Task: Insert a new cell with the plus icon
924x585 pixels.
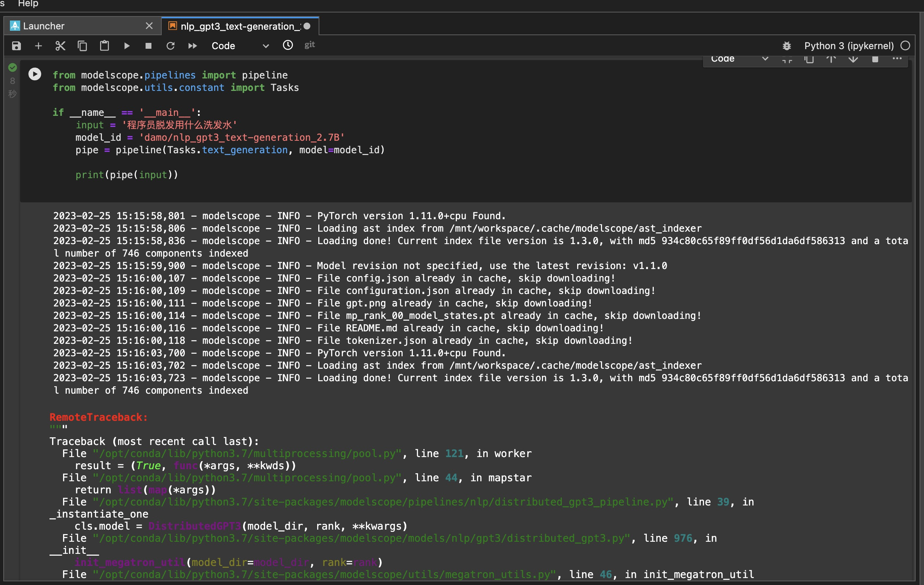Action: [38, 46]
